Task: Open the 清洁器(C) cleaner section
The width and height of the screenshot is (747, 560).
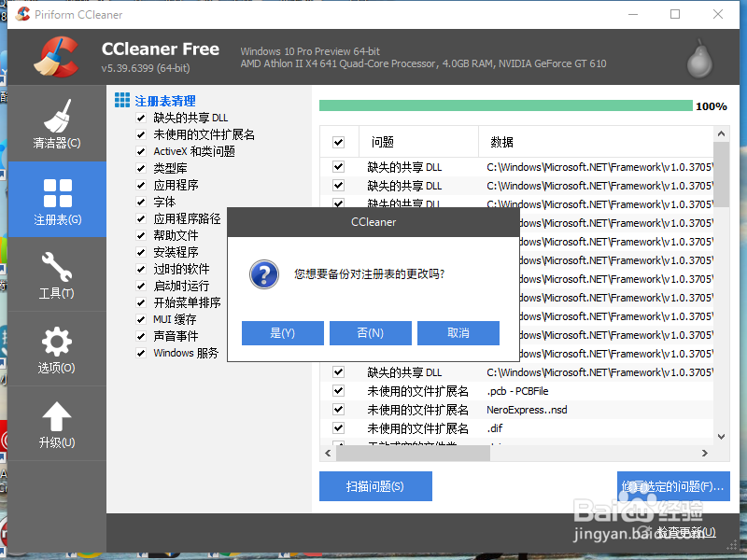Action: [x=57, y=123]
